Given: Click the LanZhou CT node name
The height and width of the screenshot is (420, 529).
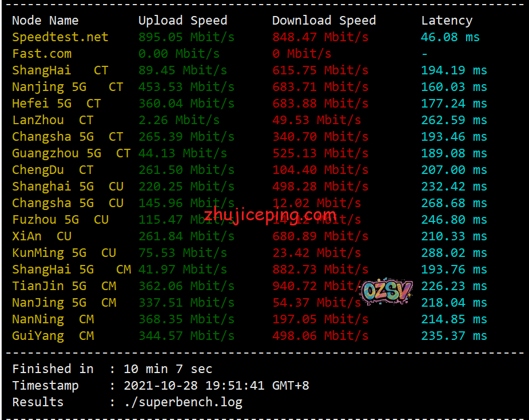Looking at the screenshot, I should click(53, 120).
